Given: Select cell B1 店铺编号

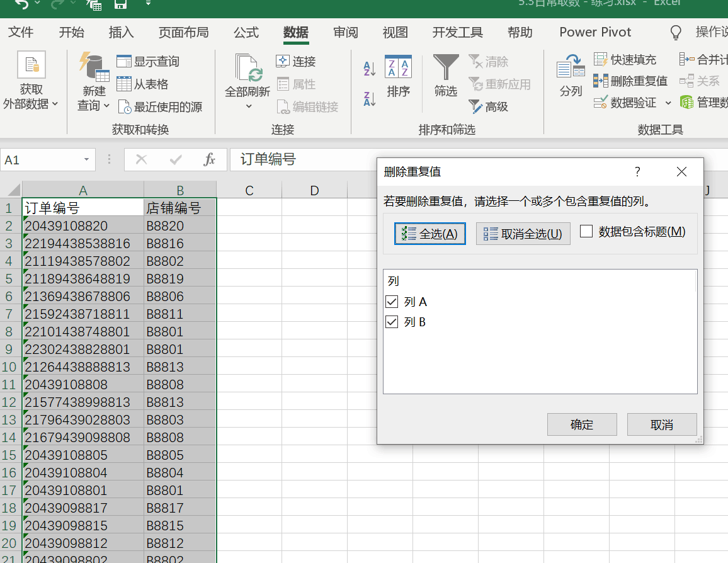Looking at the screenshot, I should click(x=179, y=208).
